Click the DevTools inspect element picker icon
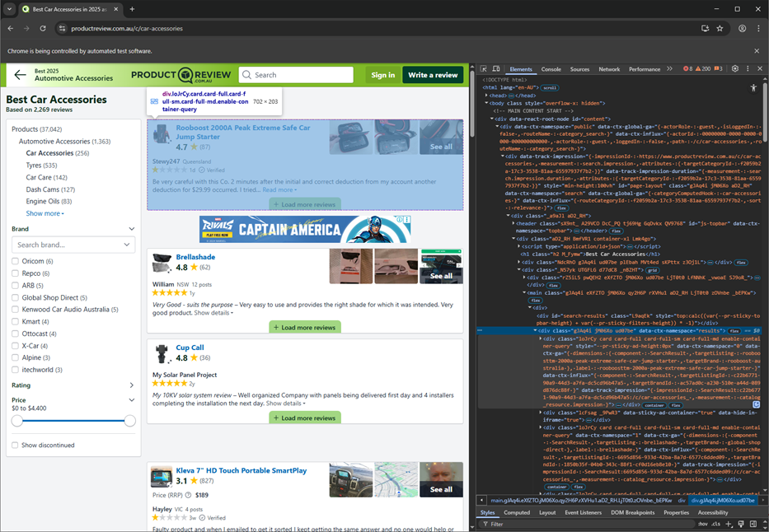This screenshot has height=532, width=769. click(484, 69)
